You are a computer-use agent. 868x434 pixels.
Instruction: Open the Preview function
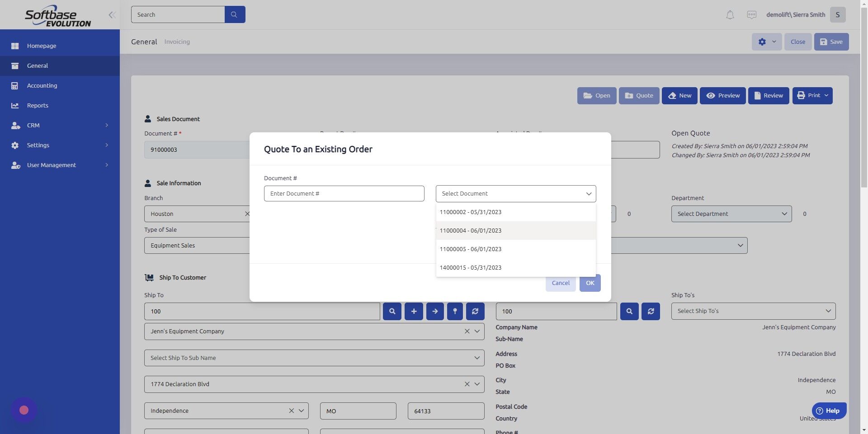(722, 95)
